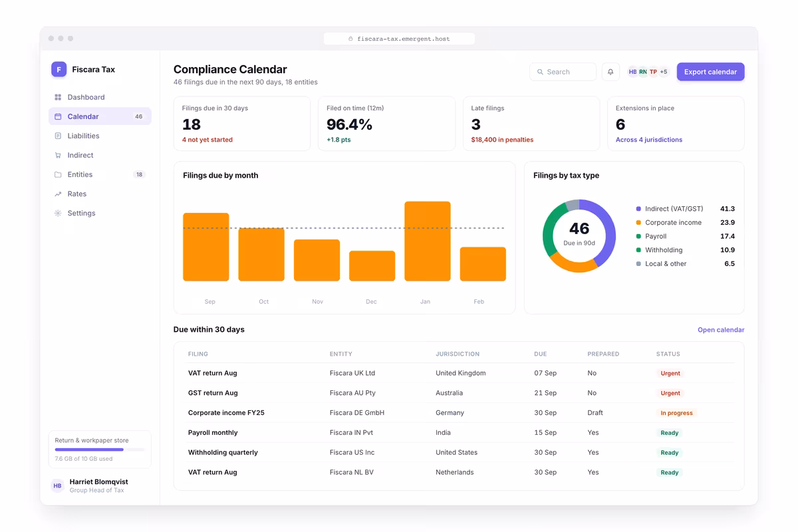Click the RN avatar in the header
The height and width of the screenshot is (532, 798).
pyautogui.click(x=643, y=72)
